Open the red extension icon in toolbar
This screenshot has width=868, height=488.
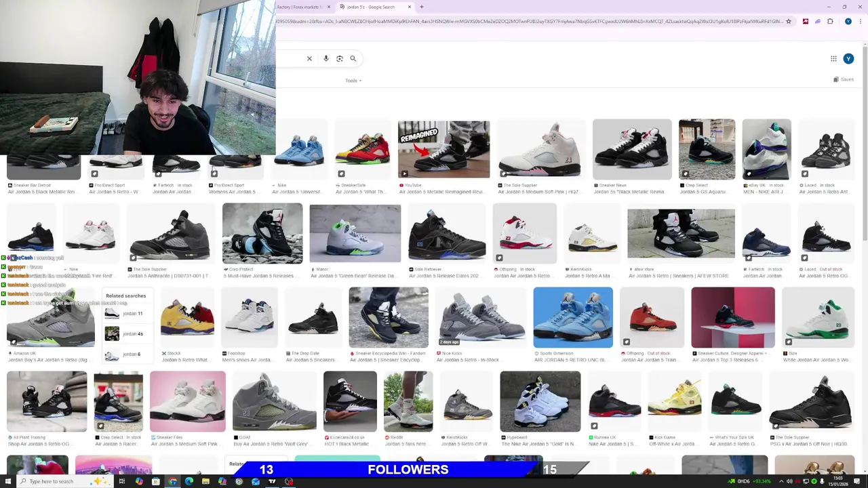click(x=805, y=22)
